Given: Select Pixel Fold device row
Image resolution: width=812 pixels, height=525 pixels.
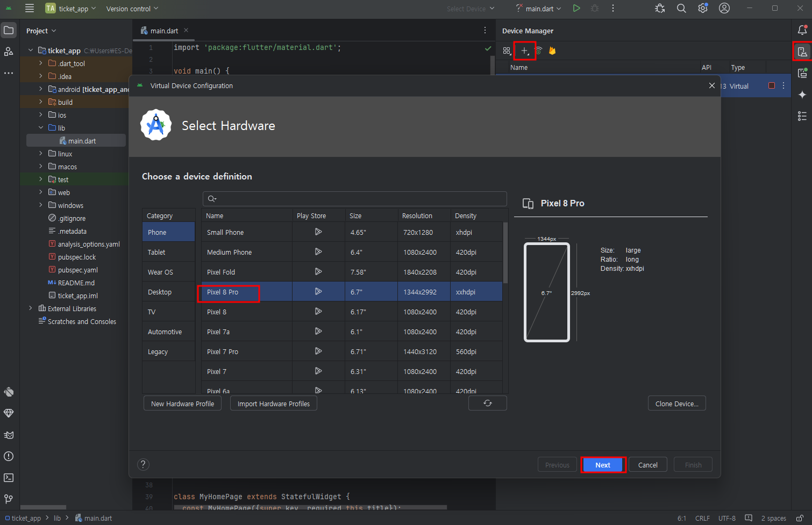Looking at the screenshot, I should point(352,272).
